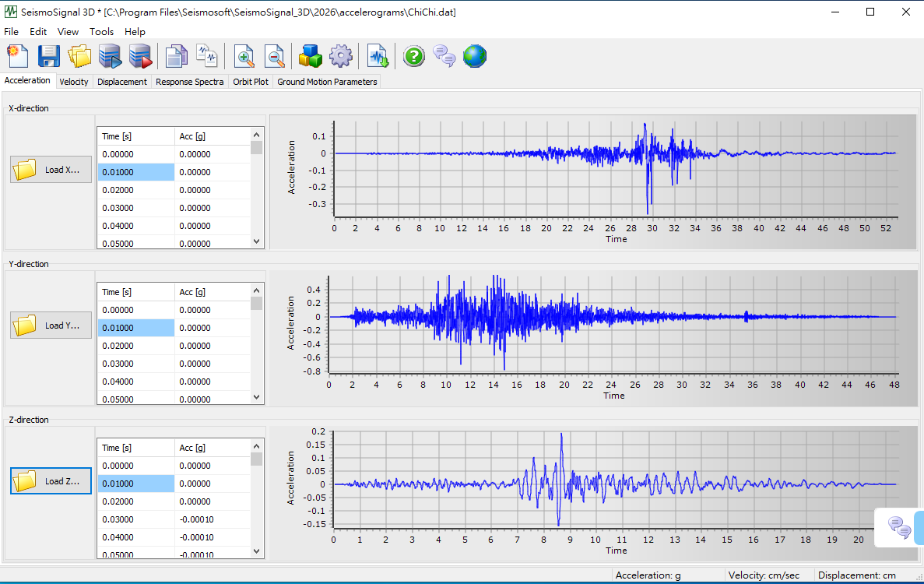Click the Zoom Out magnifier icon
The image size is (924, 584).
(x=275, y=56)
